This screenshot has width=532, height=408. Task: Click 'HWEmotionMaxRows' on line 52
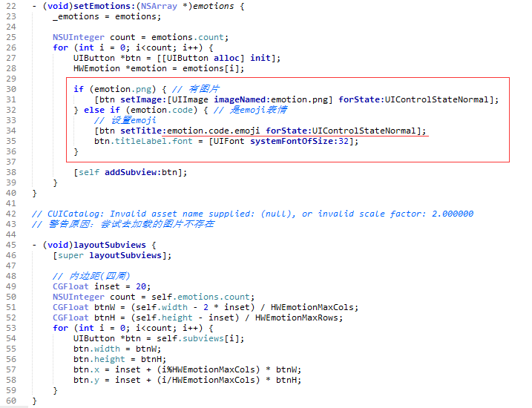point(297,317)
